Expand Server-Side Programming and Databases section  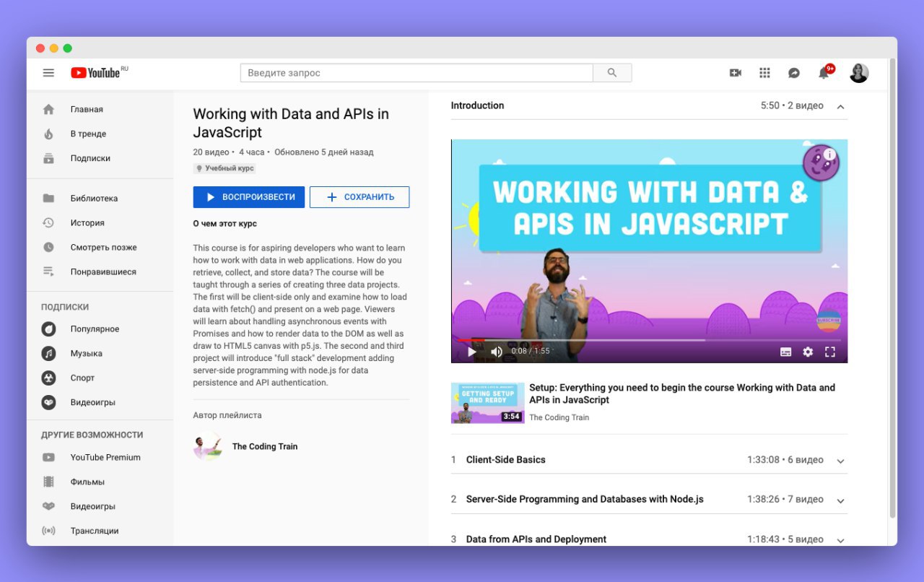[x=840, y=500]
